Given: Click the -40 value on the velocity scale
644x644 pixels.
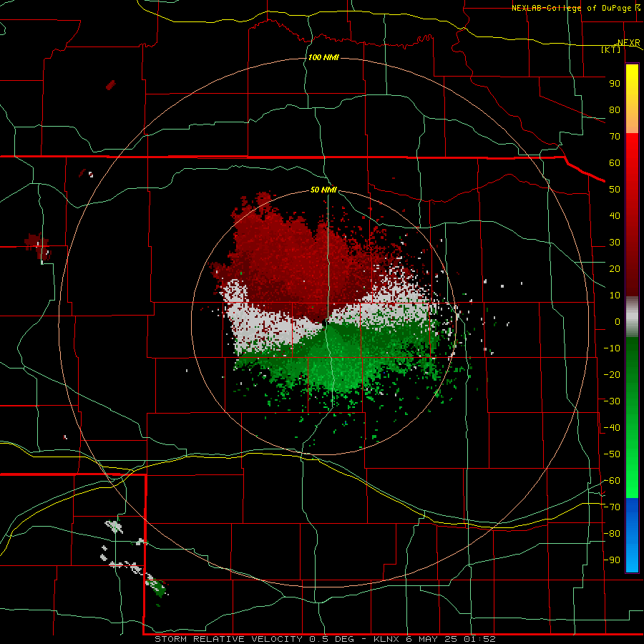Looking at the screenshot, I should (x=612, y=428).
